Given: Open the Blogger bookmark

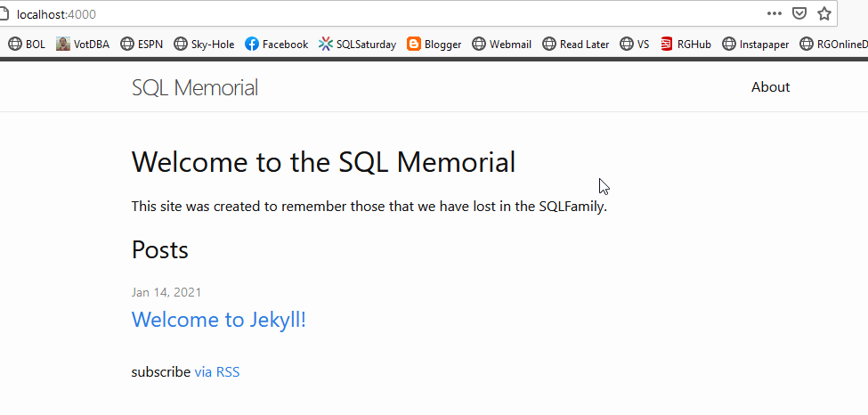Looking at the screenshot, I should [x=434, y=44].
